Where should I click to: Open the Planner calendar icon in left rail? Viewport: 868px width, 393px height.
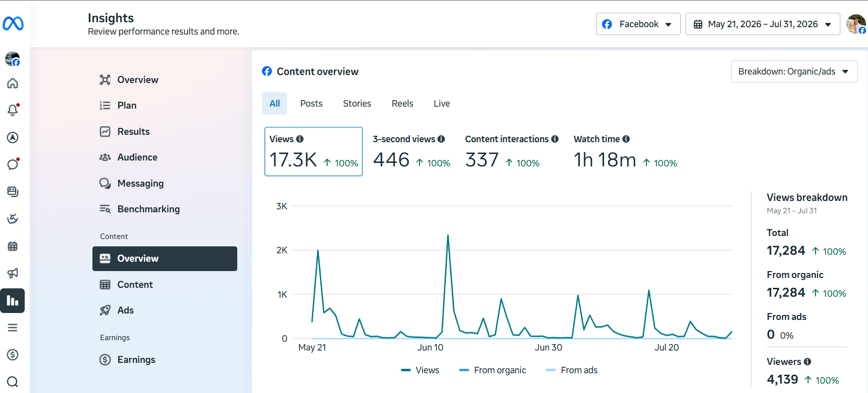pos(13,246)
